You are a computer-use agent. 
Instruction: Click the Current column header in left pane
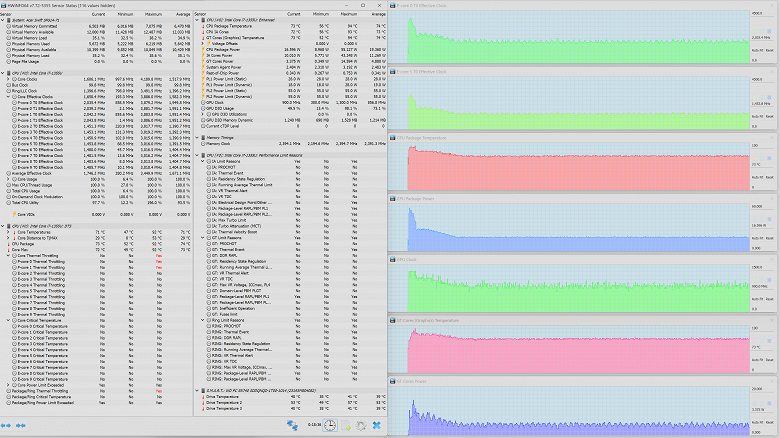(98, 14)
